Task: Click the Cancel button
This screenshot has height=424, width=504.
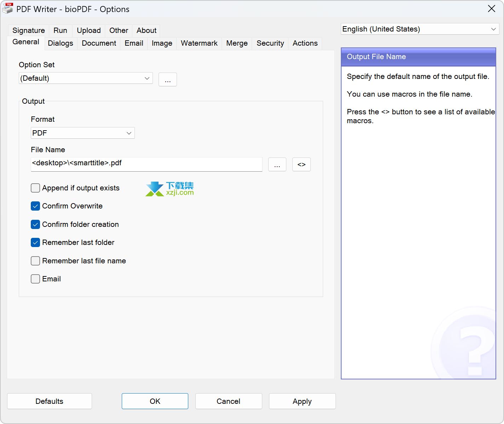Action: tap(229, 401)
